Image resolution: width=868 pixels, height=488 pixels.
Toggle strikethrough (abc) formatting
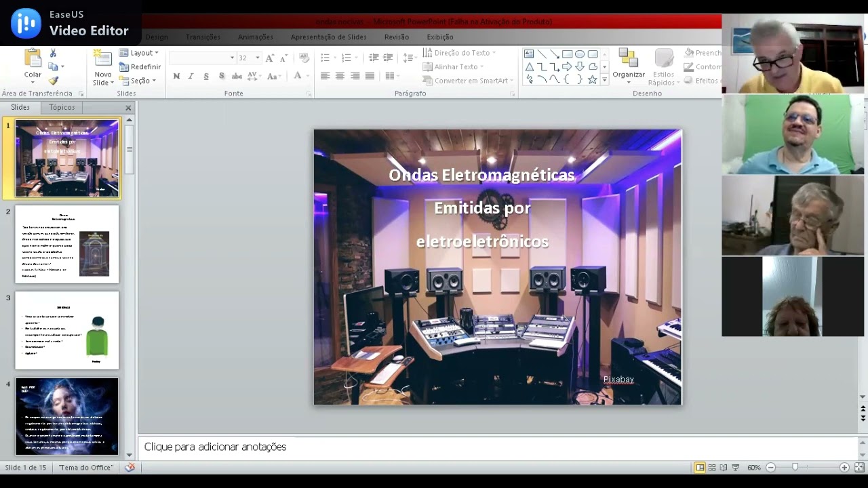pyautogui.click(x=237, y=76)
